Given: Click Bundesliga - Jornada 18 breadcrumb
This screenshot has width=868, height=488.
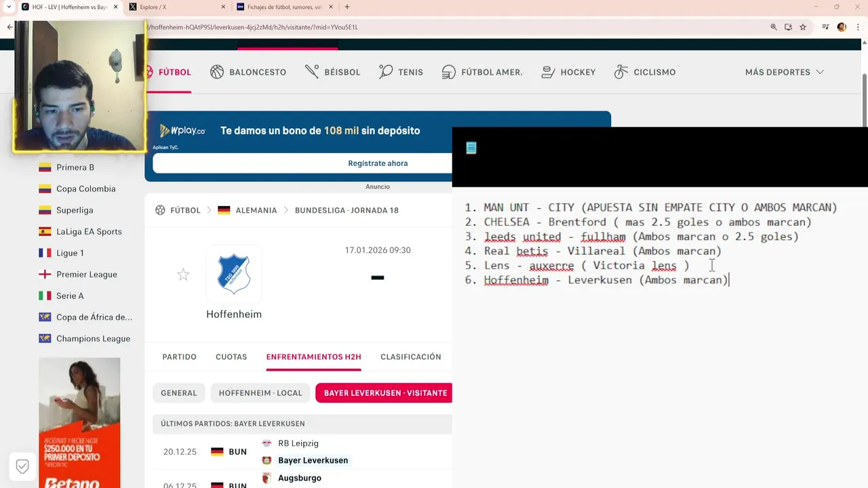Looking at the screenshot, I should point(347,210).
